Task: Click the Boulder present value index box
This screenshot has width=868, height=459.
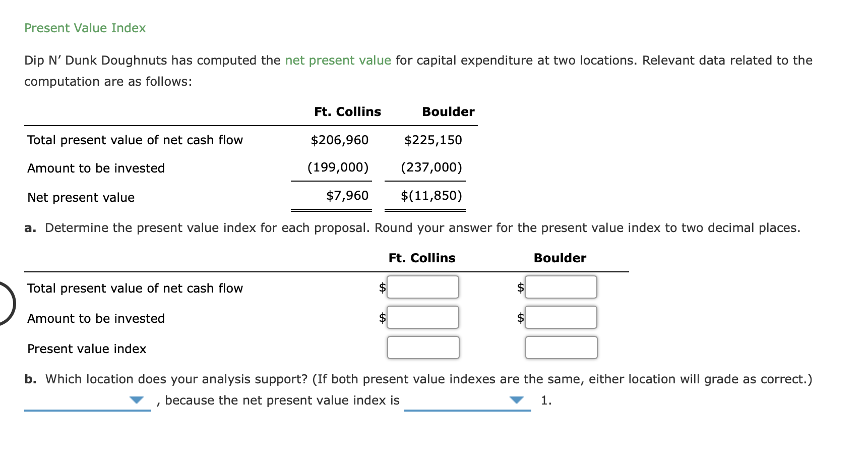Action: click(x=561, y=348)
